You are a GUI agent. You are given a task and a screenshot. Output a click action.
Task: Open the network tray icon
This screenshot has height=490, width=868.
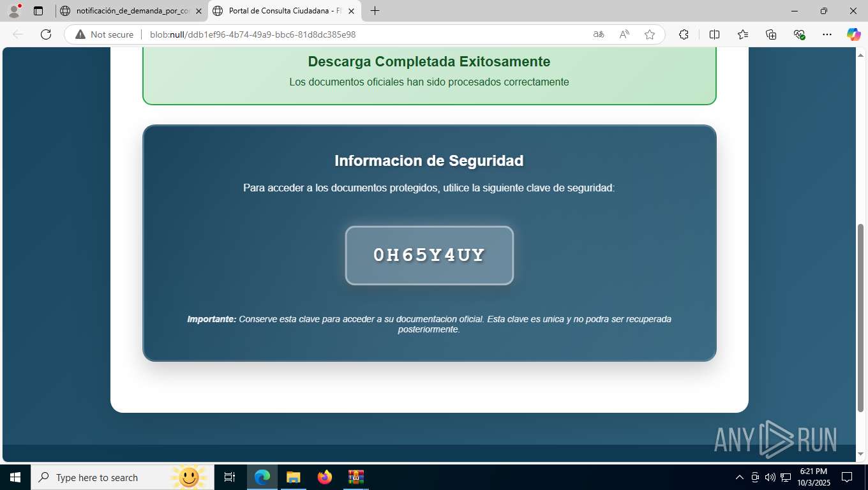tap(786, 477)
